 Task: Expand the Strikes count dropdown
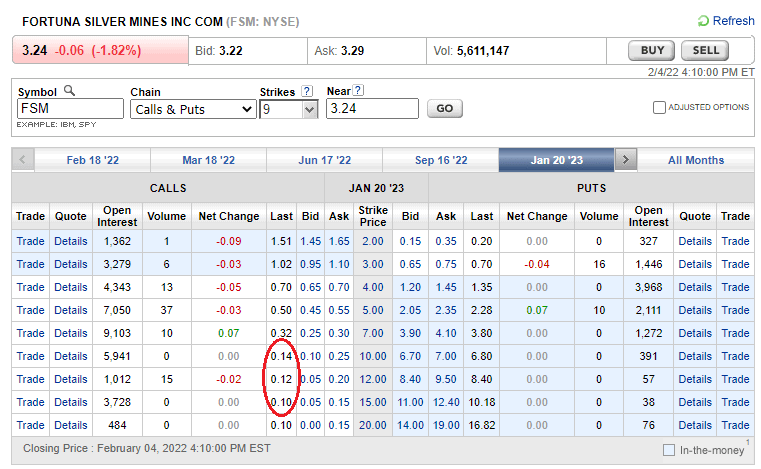click(x=280, y=109)
